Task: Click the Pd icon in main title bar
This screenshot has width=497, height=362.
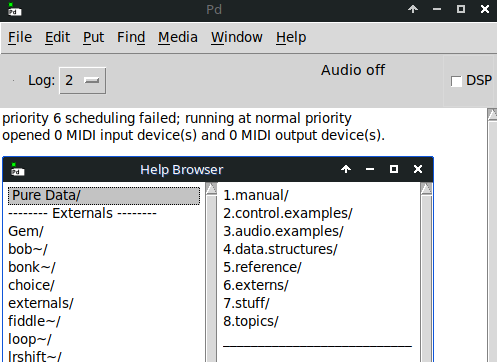Action: pyautogui.click(x=14, y=9)
